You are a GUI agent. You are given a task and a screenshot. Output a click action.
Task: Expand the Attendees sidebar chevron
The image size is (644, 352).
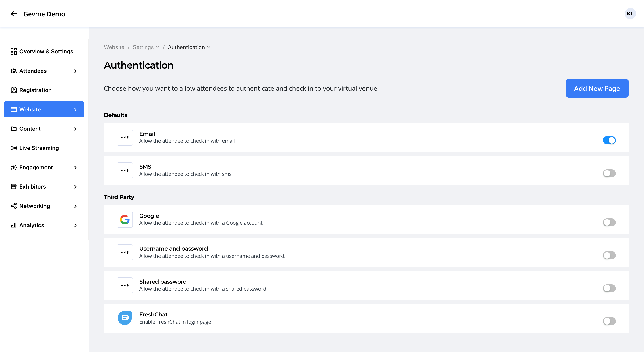click(75, 71)
